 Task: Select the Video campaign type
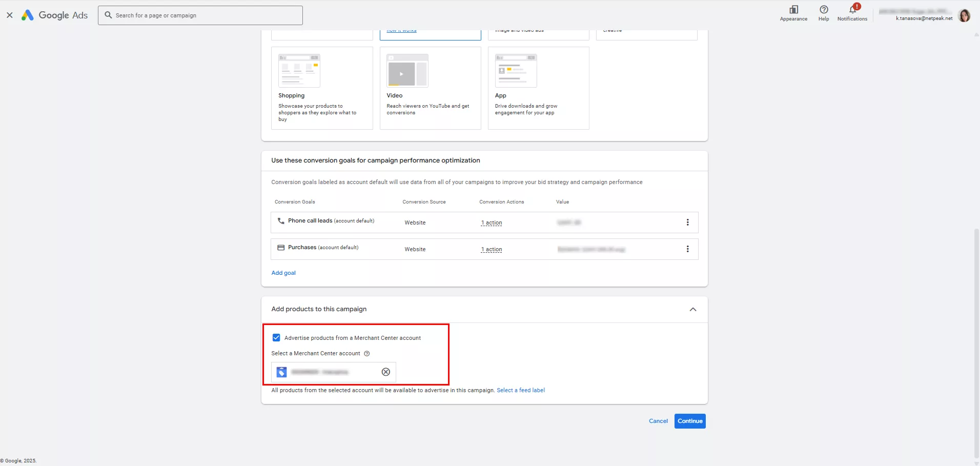[x=430, y=88]
